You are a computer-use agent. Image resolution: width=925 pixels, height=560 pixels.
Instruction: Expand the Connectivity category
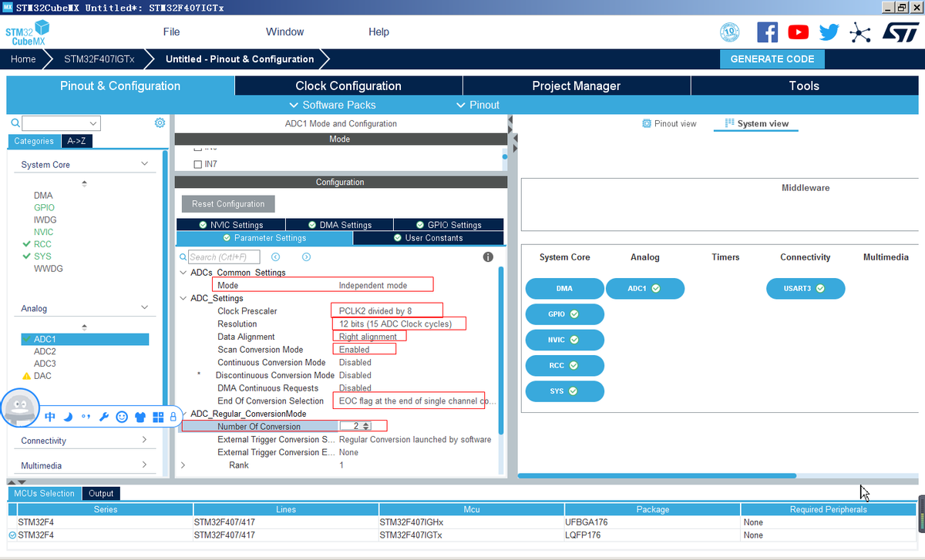(144, 440)
